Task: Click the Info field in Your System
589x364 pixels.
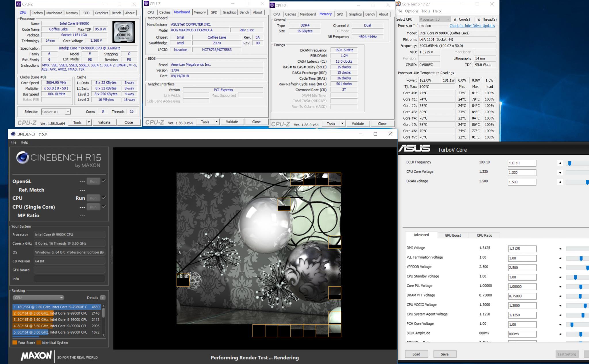Action: point(70,279)
